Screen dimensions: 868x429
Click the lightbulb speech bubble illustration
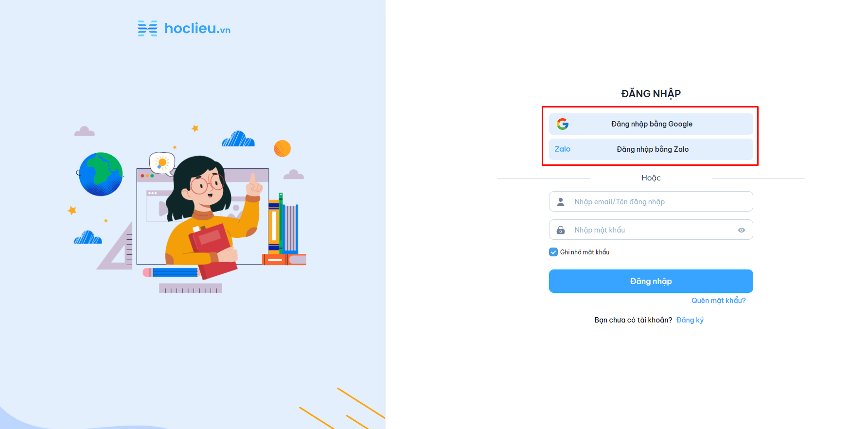[162, 163]
